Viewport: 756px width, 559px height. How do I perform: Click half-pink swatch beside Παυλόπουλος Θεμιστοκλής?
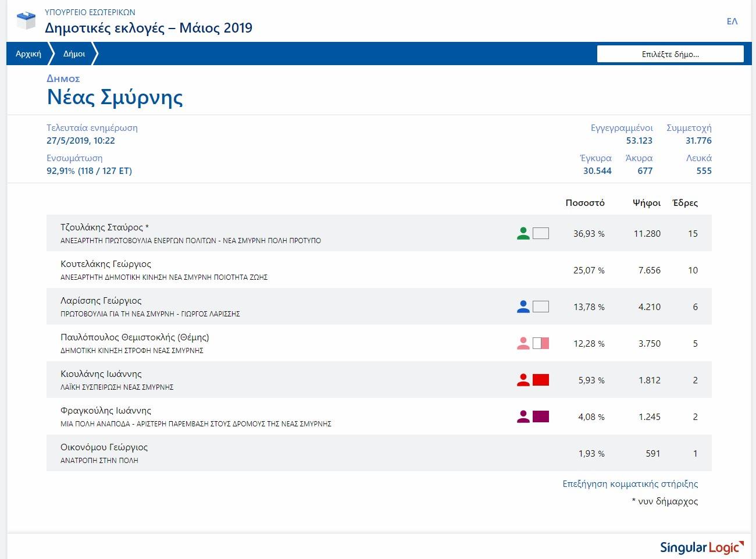tap(541, 343)
